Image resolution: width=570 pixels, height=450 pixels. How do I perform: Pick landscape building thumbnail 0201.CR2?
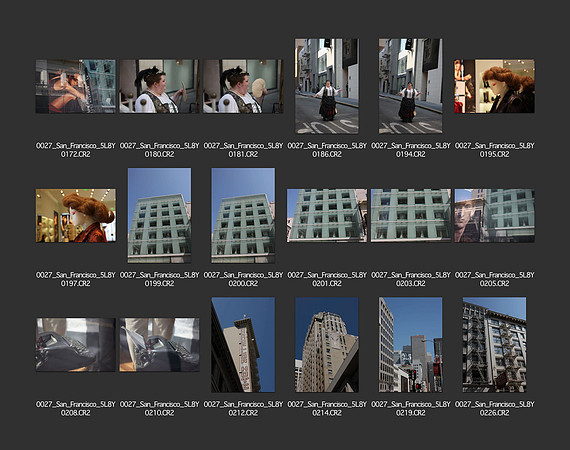(x=327, y=216)
